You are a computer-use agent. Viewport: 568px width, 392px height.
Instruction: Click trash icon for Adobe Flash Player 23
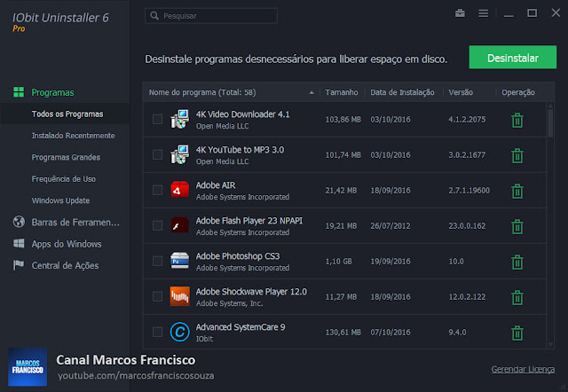[517, 226]
